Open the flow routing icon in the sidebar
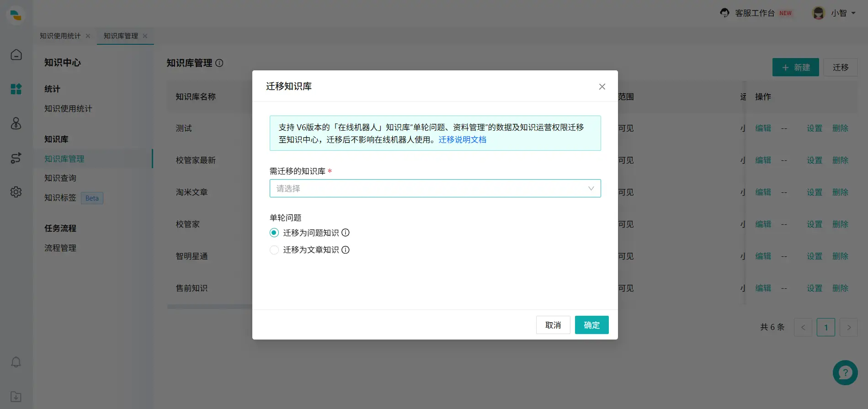This screenshot has height=409, width=868. [x=16, y=158]
